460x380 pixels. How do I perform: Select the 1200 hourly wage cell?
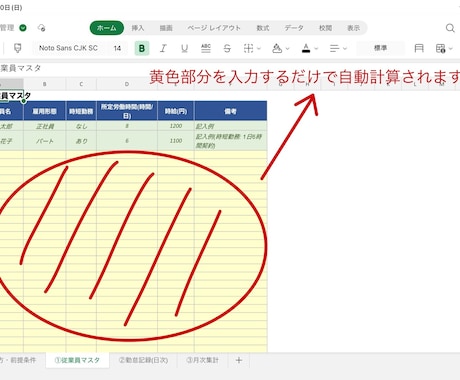click(x=176, y=126)
